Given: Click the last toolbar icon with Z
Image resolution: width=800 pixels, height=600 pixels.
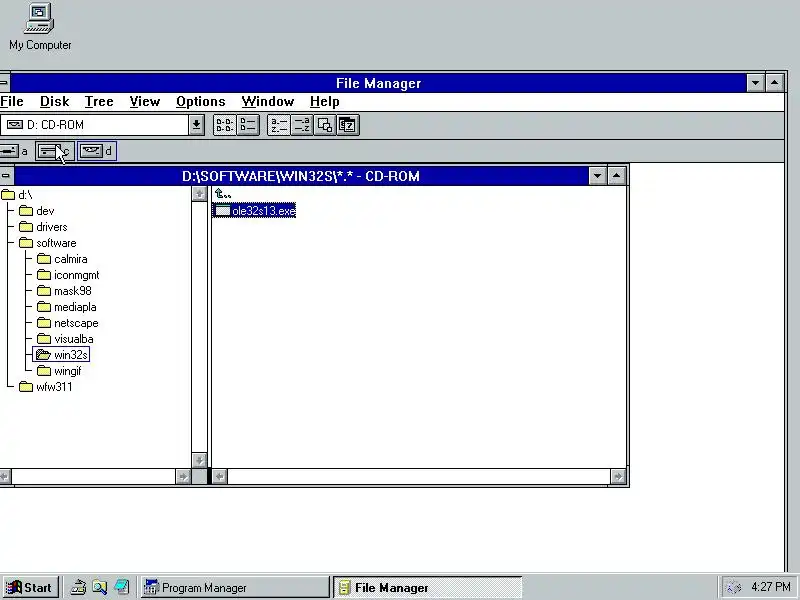Looking at the screenshot, I should coord(348,125).
